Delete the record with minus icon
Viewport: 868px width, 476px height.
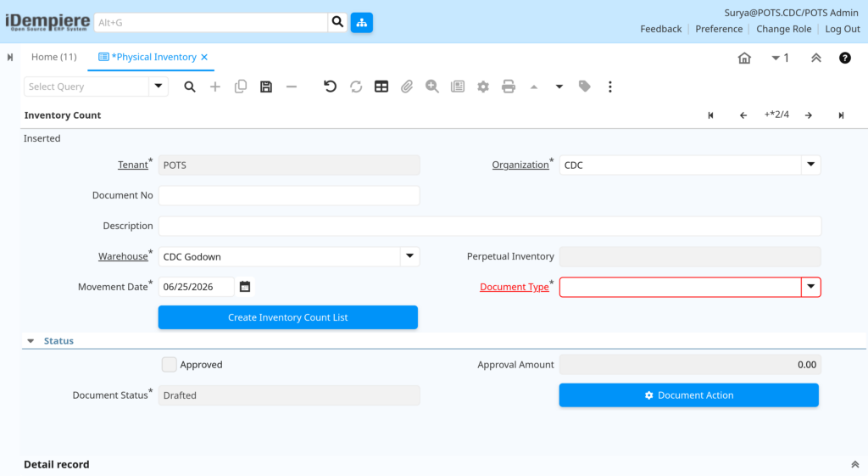click(x=292, y=87)
